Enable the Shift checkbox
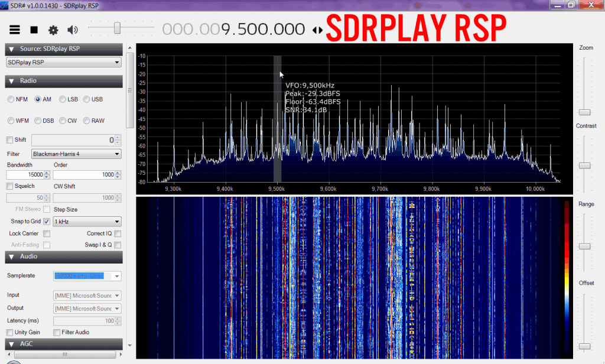Image resolution: width=605 pixels, height=364 pixels. [x=9, y=139]
